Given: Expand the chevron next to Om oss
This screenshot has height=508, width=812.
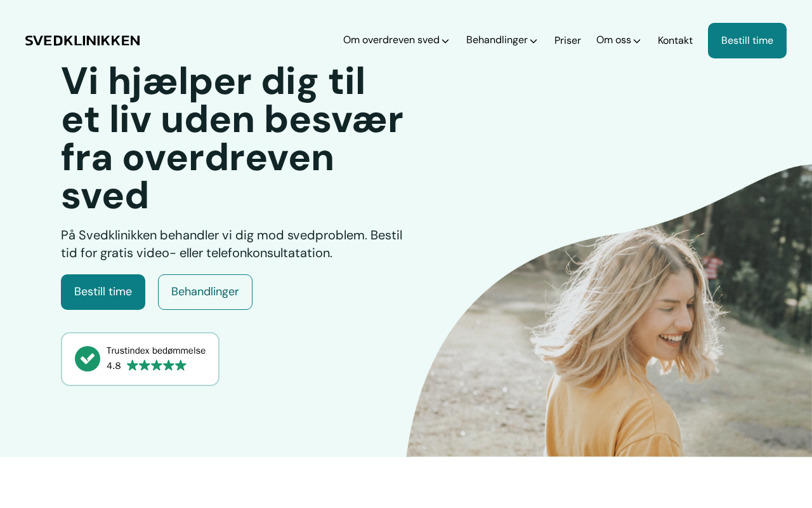Looking at the screenshot, I should (x=637, y=41).
